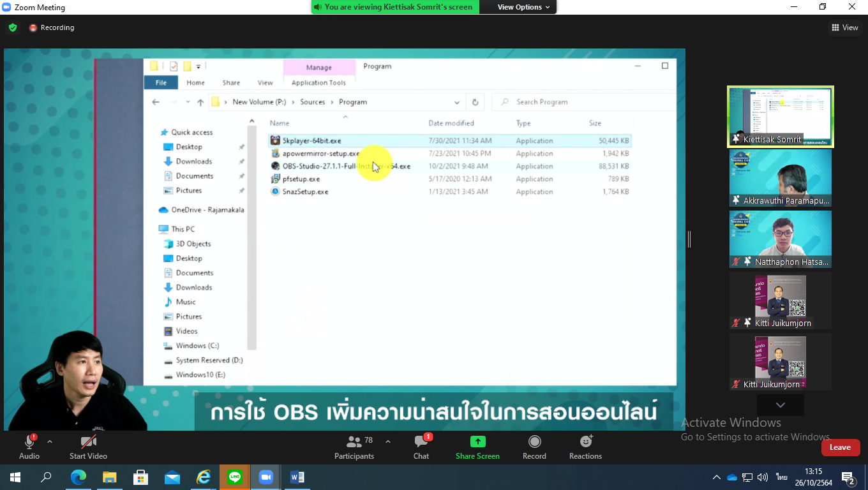The width and height of the screenshot is (868, 490).
Task: Open audio options caret next to Audio
Action: tap(50, 442)
